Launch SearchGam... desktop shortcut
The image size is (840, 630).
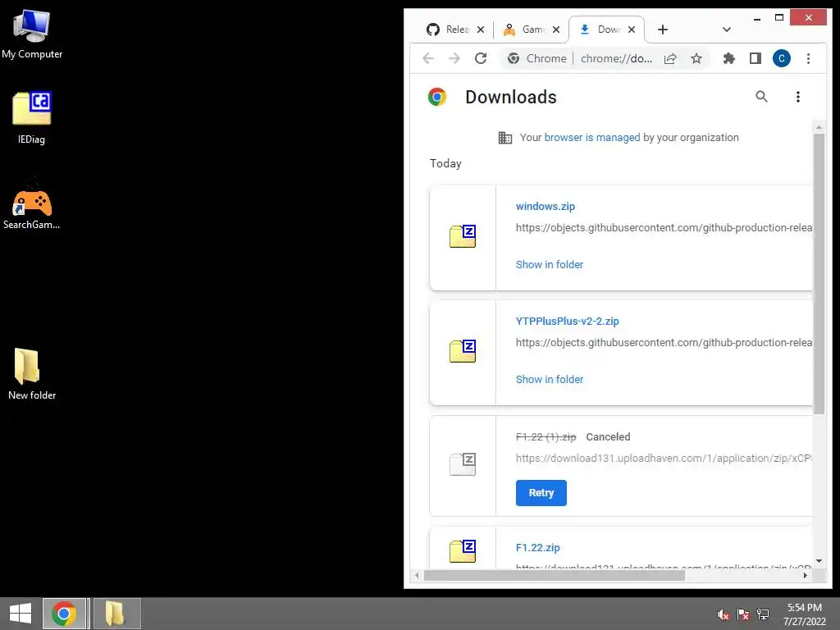pos(32,204)
